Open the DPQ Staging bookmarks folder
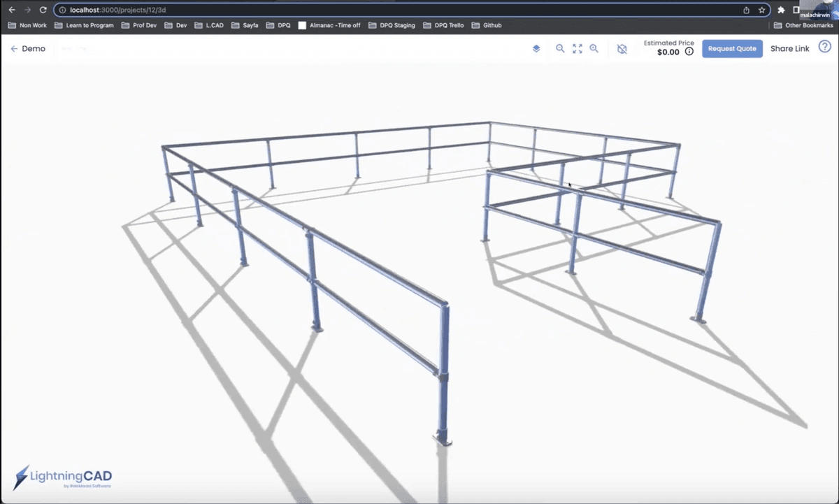Image resolution: width=839 pixels, height=504 pixels. (x=392, y=25)
